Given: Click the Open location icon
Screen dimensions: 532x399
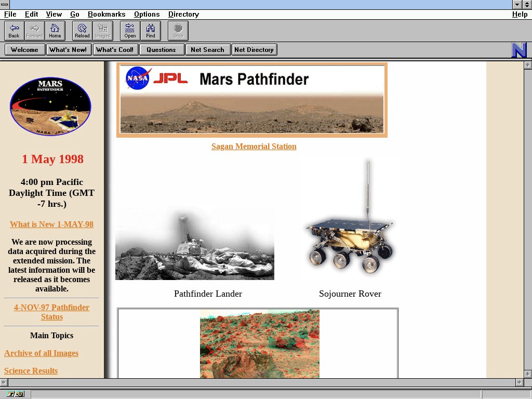Looking at the screenshot, I should click(x=130, y=31).
